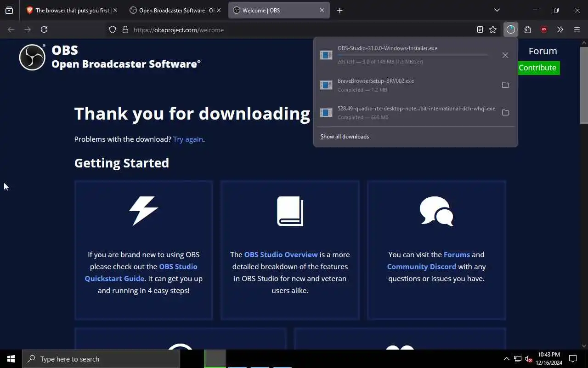Show the quadro-rtx driver file in folder
The height and width of the screenshot is (368, 588).
point(505,113)
